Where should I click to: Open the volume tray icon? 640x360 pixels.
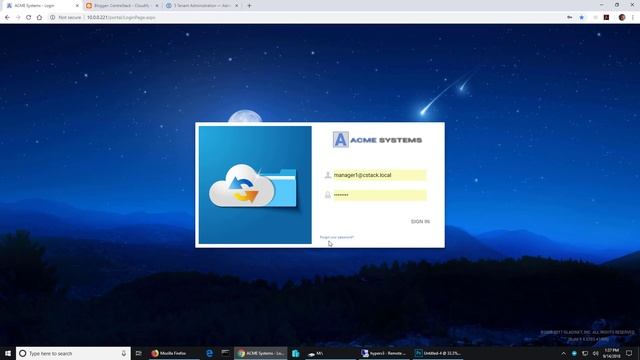point(596,353)
